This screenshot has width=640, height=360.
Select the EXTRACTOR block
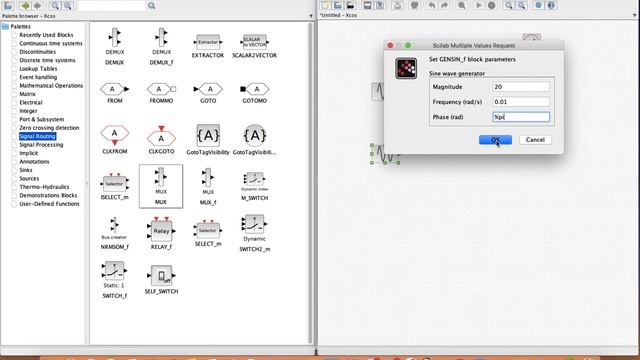pos(208,46)
